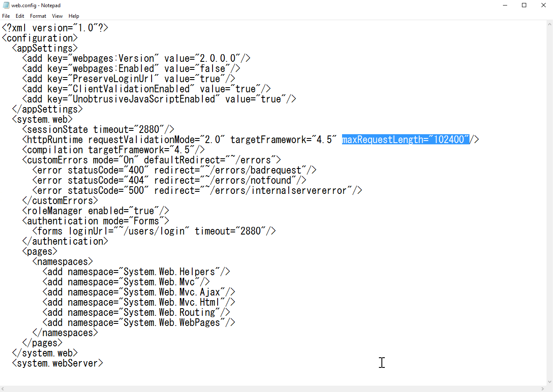555x392 pixels.
Task: Click requestValidationMode="2.0" in the httpRuntime line
Action: coord(157,140)
